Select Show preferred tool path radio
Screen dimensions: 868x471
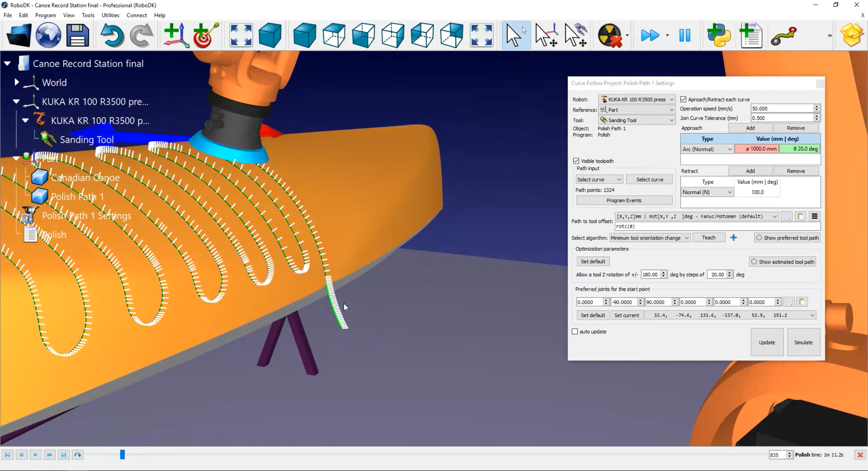[x=759, y=238]
